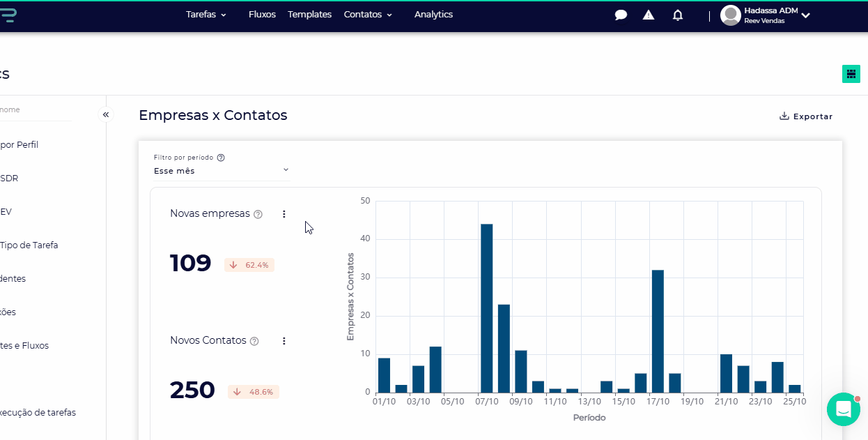Image resolution: width=868 pixels, height=440 pixels.
Task: Click the tallest bar at 07/10
Action: (486, 308)
